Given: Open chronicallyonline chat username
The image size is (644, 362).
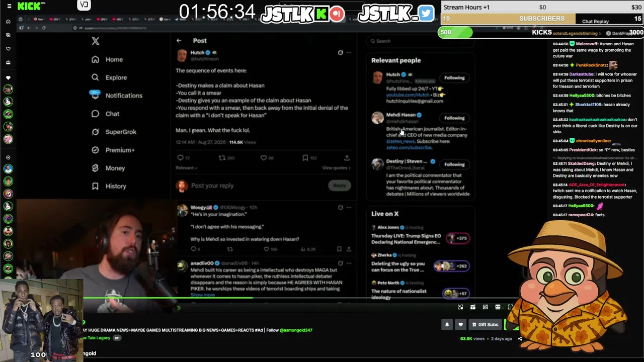Looking at the screenshot, I should pos(594,141).
